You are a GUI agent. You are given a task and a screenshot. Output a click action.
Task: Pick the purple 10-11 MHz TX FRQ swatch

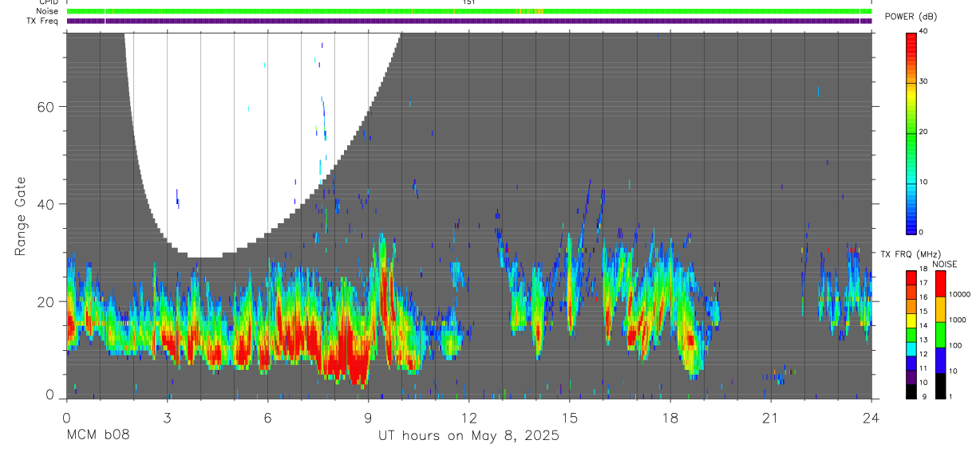[x=911, y=377]
